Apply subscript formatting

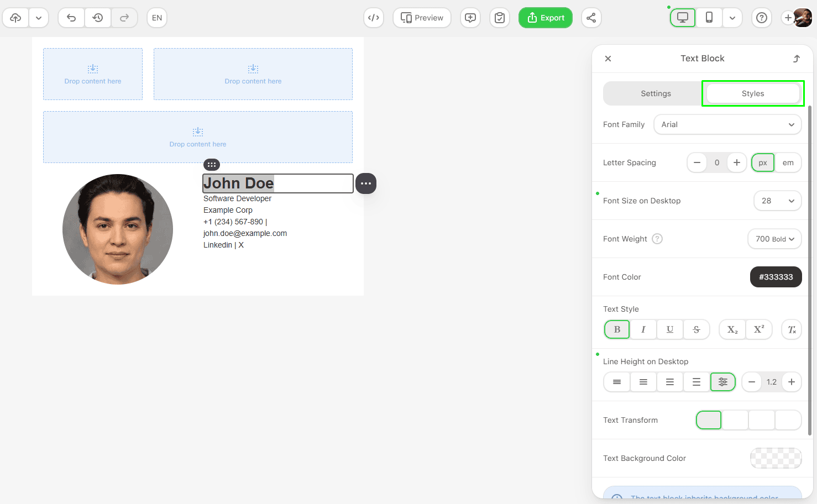click(x=732, y=329)
